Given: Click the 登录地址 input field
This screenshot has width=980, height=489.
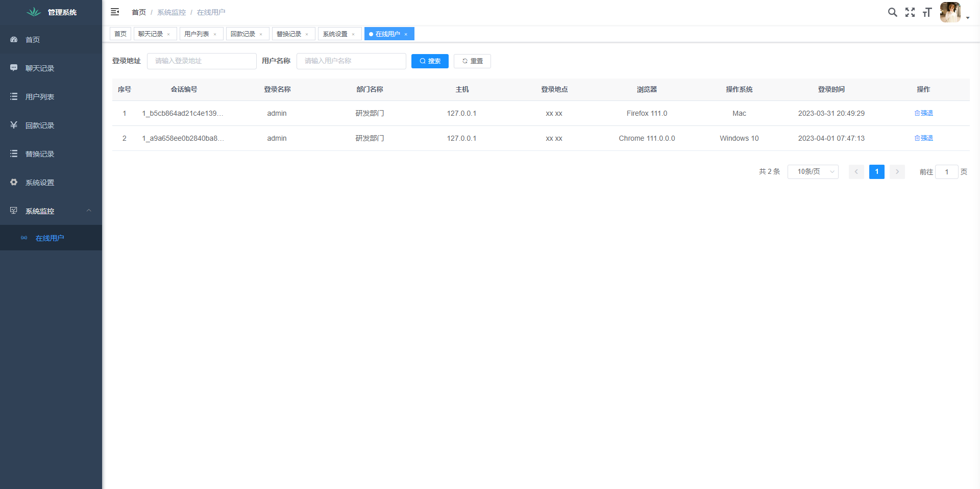Looking at the screenshot, I should (x=202, y=61).
